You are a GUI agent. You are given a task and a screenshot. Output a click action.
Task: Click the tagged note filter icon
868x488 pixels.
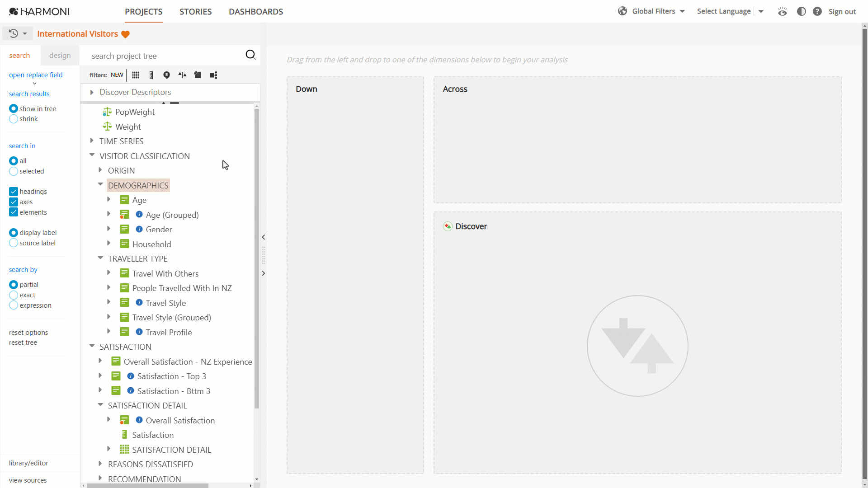pyautogui.click(x=198, y=75)
